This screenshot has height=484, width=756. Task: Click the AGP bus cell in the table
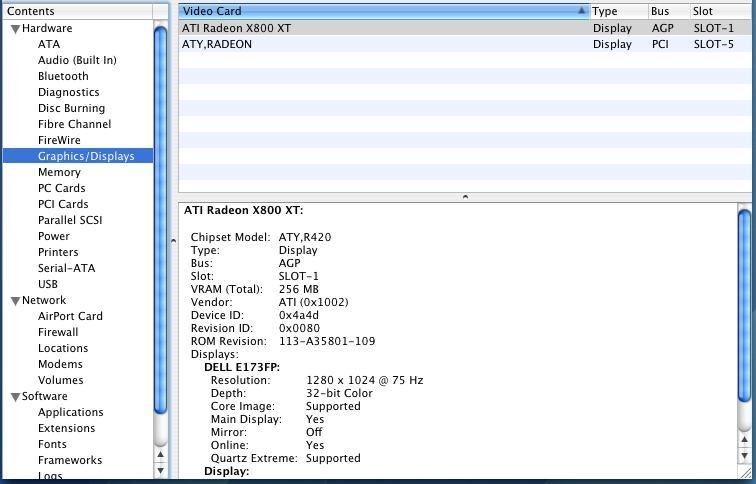coord(662,28)
